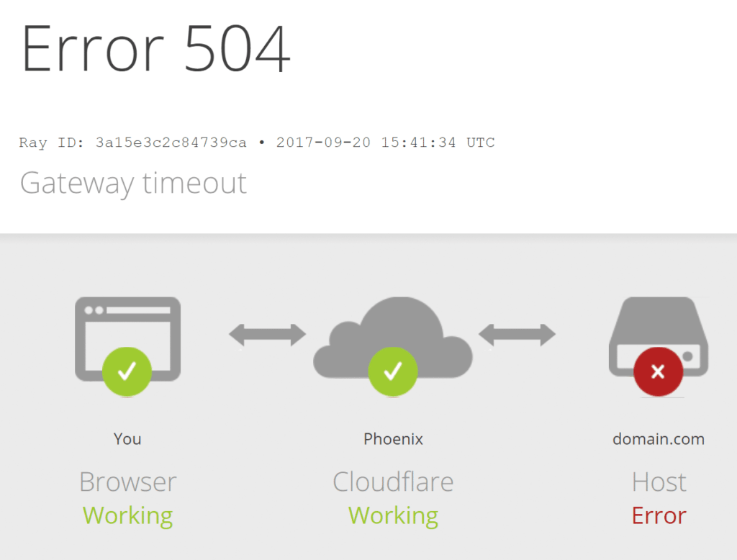Click the arrow between cloud and host

[517, 335]
